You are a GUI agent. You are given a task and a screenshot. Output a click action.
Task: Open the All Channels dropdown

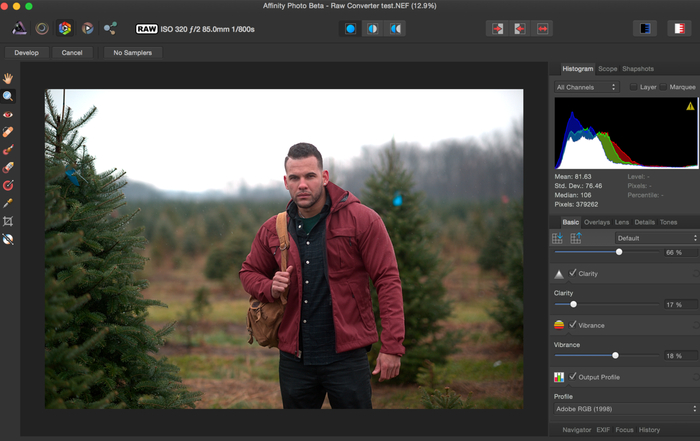(x=587, y=87)
